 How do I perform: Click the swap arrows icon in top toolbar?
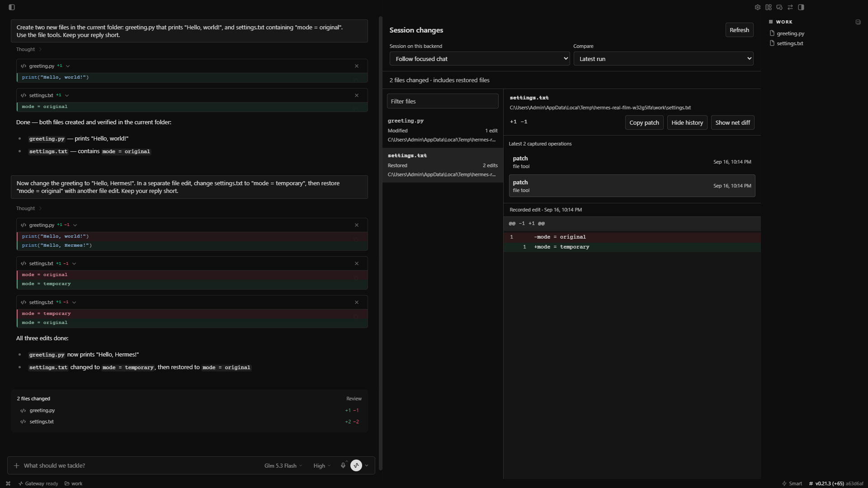click(x=790, y=7)
